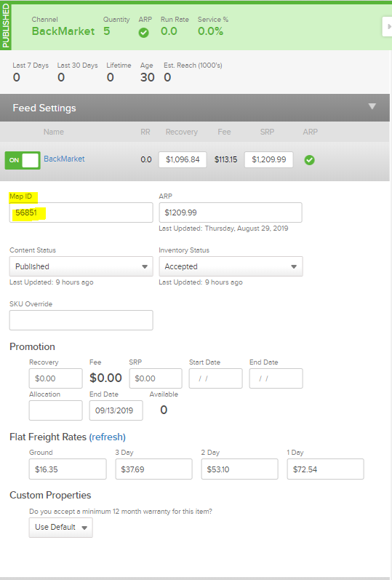This screenshot has width=392, height=580.
Task: Open the warranty Use Default dropdown
Action: (x=60, y=527)
